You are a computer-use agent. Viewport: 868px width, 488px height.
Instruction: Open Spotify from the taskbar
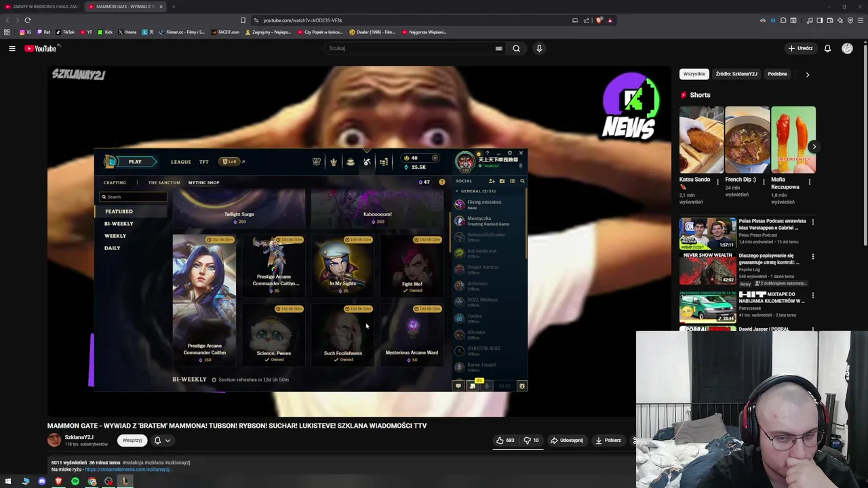pos(75,481)
